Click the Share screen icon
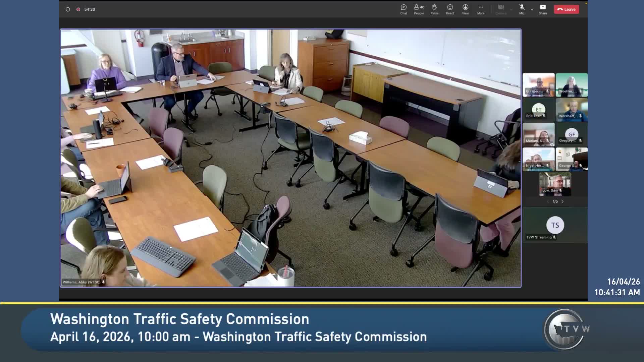The height and width of the screenshot is (362, 644). pyautogui.click(x=543, y=9)
